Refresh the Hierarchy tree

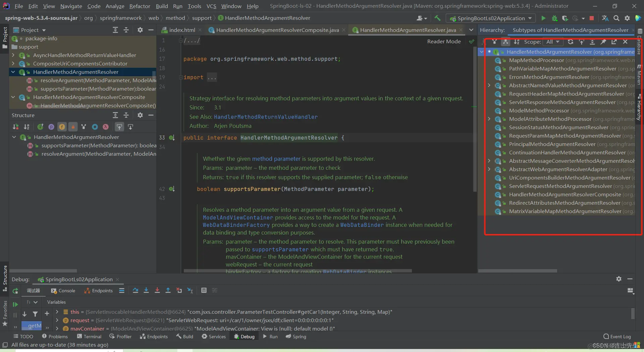point(570,42)
